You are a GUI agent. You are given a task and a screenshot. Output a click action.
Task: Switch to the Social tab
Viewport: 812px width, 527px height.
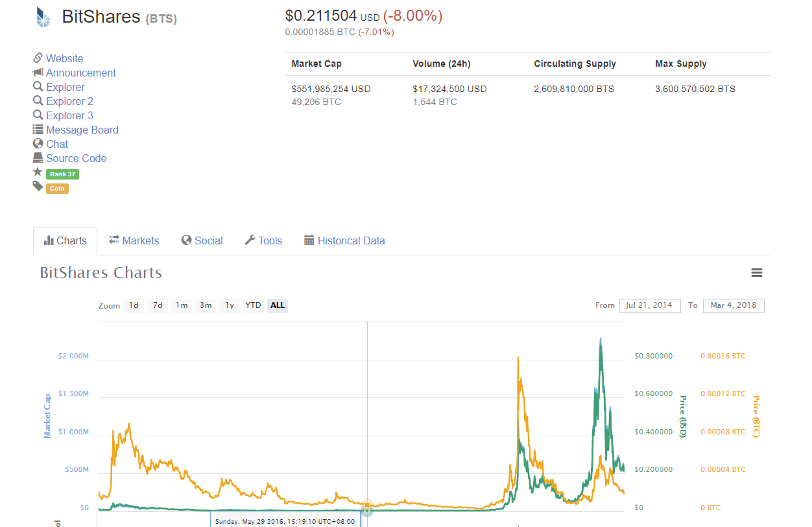pos(202,240)
